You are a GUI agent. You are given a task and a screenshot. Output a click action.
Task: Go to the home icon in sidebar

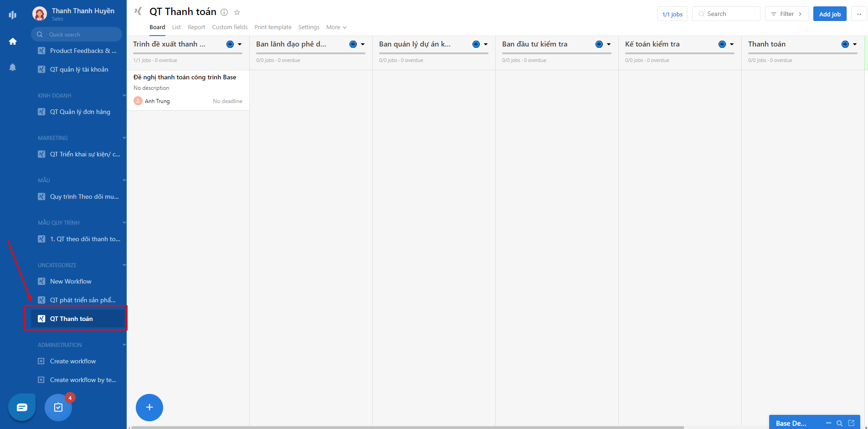13,41
